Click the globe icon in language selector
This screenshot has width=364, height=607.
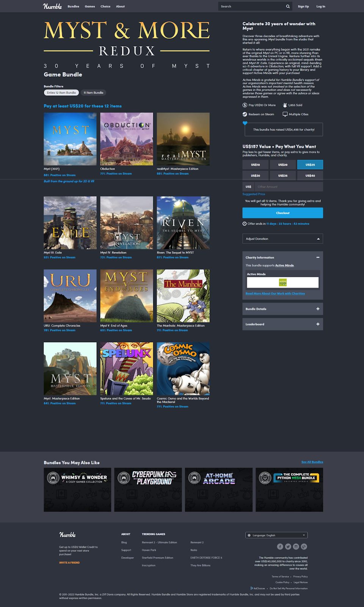click(249, 535)
